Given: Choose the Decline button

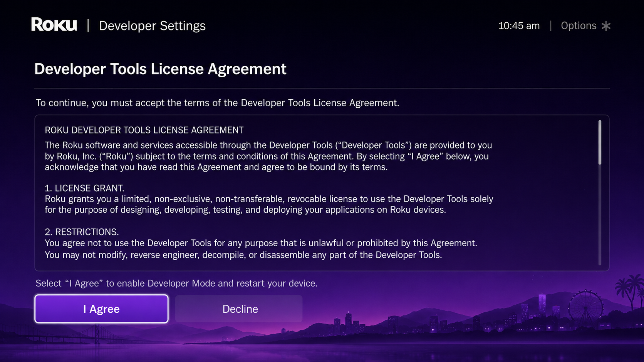Looking at the screenshot, I should click(239, 309).
